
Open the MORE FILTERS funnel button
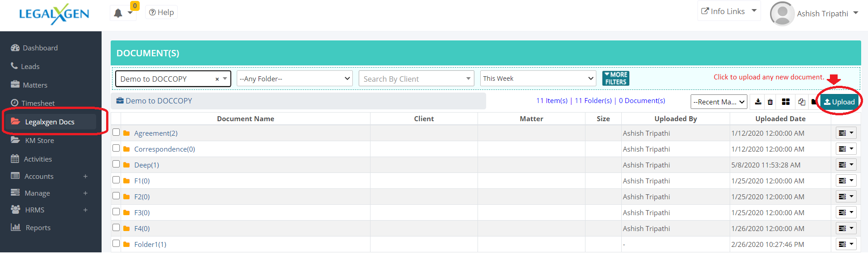coord(615,78)
